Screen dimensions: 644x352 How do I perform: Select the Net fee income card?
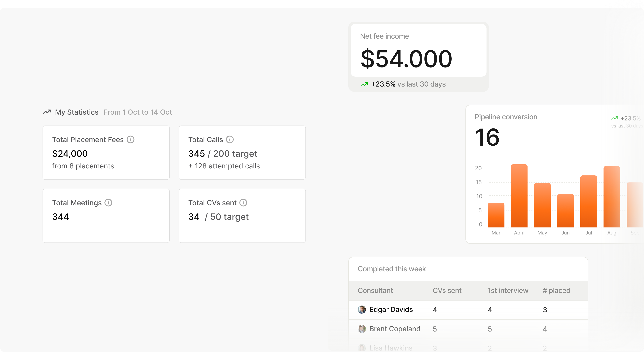(418, 50)
